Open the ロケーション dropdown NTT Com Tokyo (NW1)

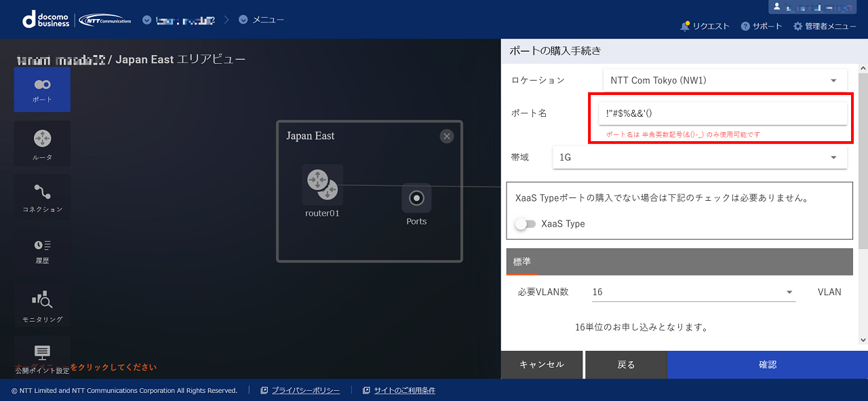coord(725,80)
